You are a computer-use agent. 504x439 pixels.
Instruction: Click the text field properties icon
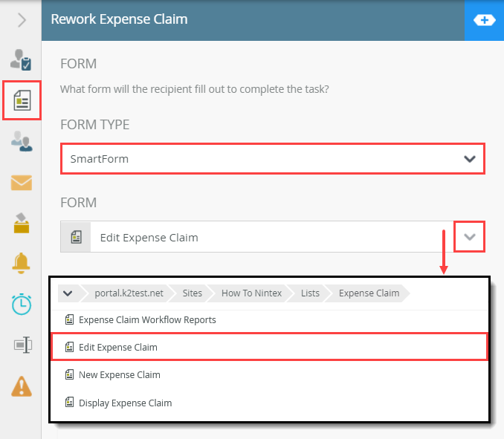[x=22, y=345]
